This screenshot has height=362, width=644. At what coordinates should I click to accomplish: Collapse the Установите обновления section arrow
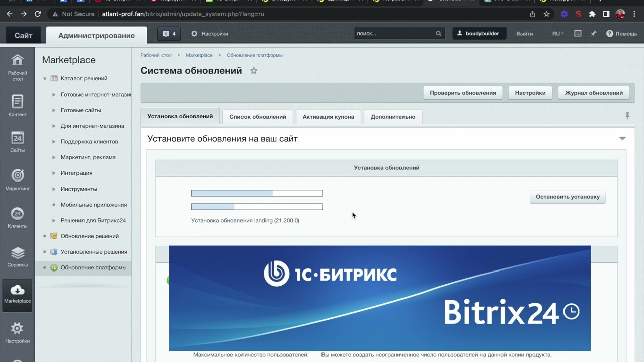coord(622,139)
